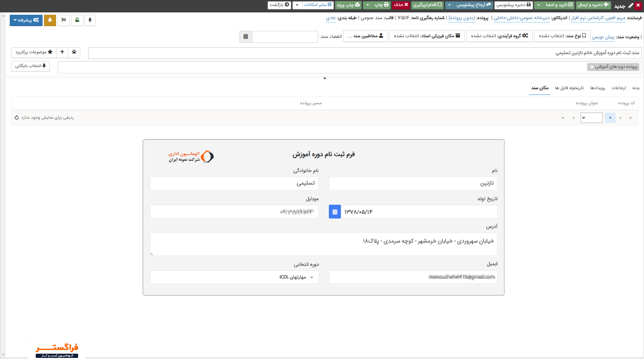Open the calendar picker for انقضاء سند
644x362 pixels.
246,37
